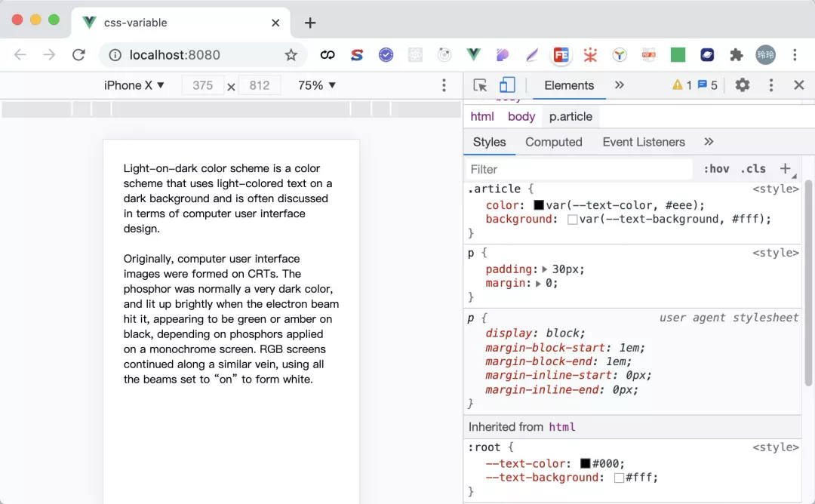Toggle the device toolbar

(507, 85)
